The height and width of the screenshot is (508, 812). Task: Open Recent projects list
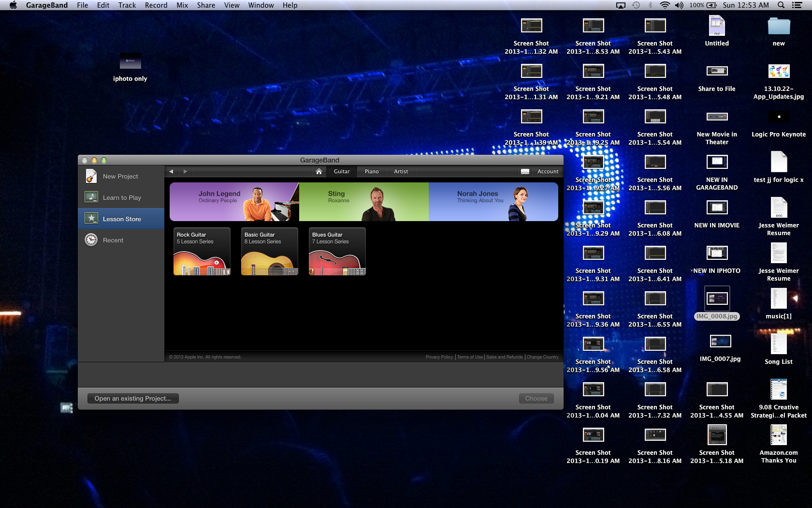[x=121, y=240]
